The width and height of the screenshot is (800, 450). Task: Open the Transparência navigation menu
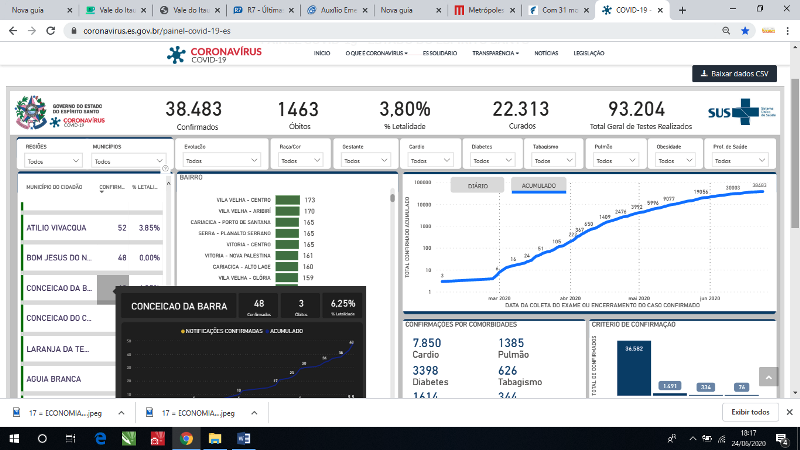click(496, 52)
